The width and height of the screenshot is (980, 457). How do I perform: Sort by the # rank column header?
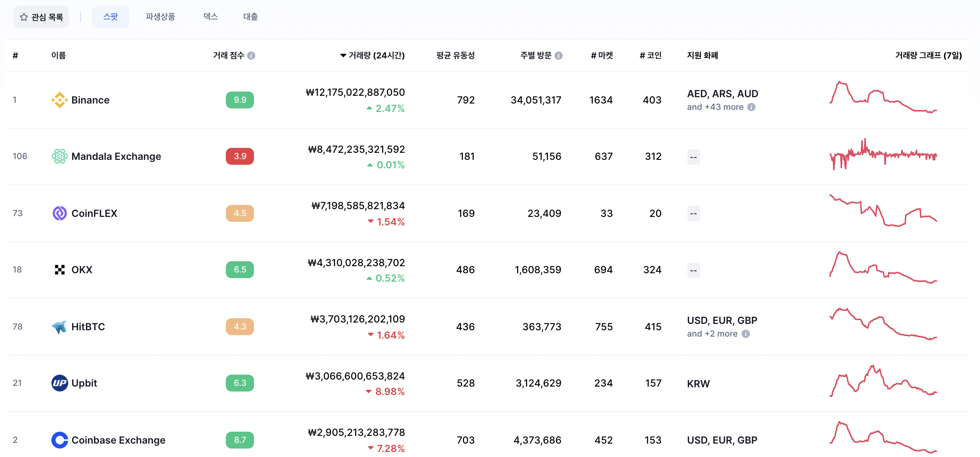[x=15, y=56]
